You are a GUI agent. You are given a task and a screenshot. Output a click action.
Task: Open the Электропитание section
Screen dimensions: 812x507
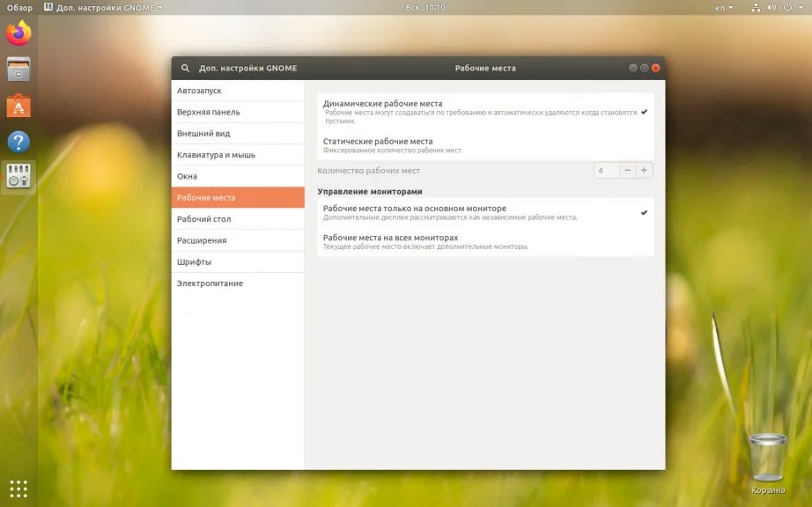(238, 283)
